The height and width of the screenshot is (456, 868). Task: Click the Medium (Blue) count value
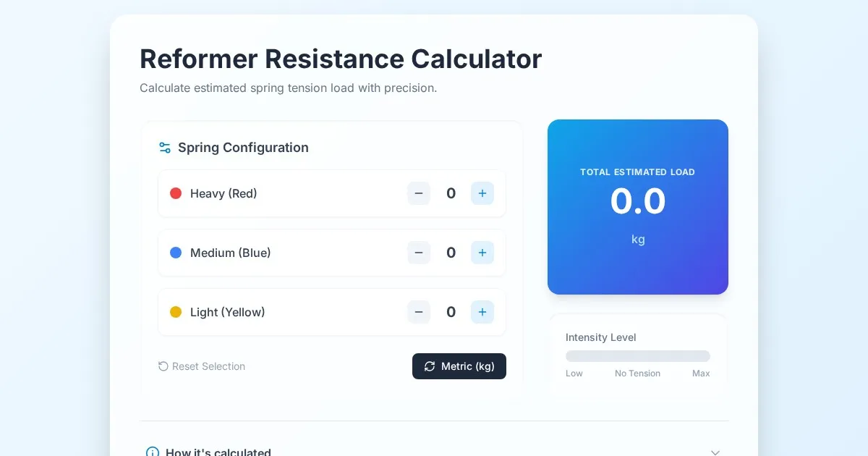coord(451,253)
